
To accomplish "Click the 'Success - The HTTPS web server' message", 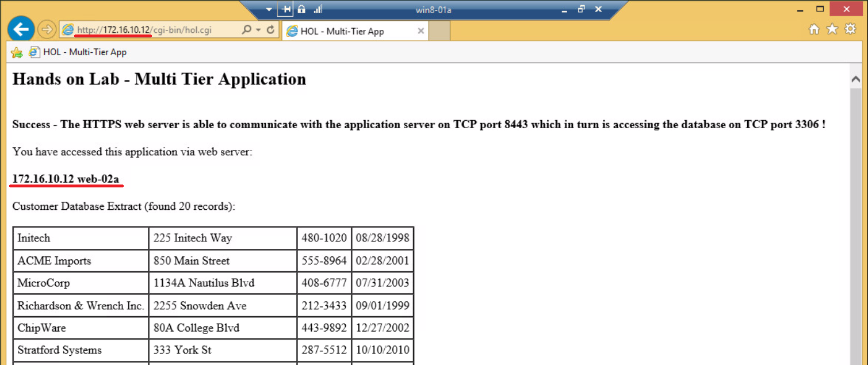I will (x=419, y=125).
